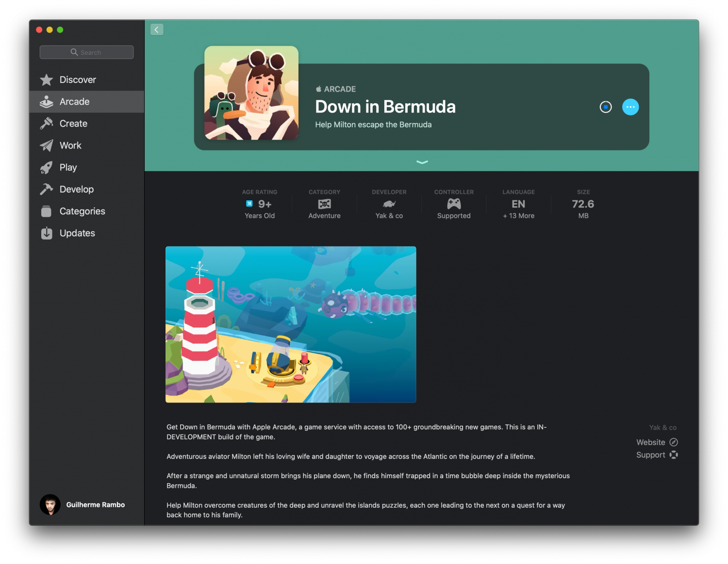Click the Categories stack icon
Screen dimensions: 728x564
[47, 211]
